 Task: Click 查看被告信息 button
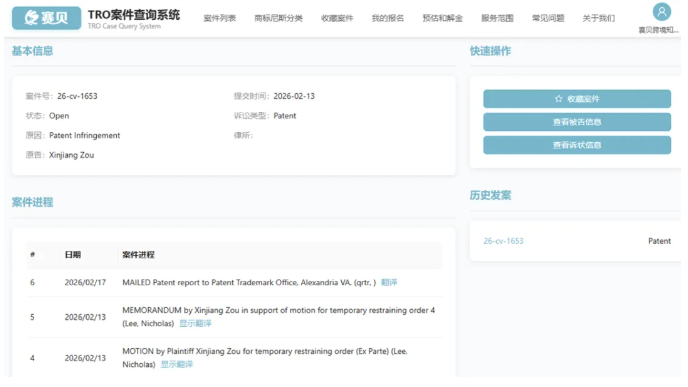577,122
